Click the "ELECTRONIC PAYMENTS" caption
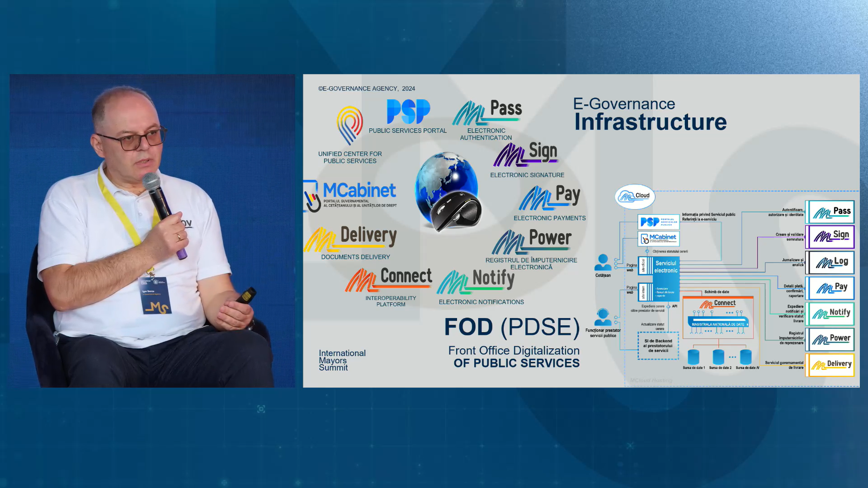The width and height of the screenshot is (868, 488). tap(550, 218)
